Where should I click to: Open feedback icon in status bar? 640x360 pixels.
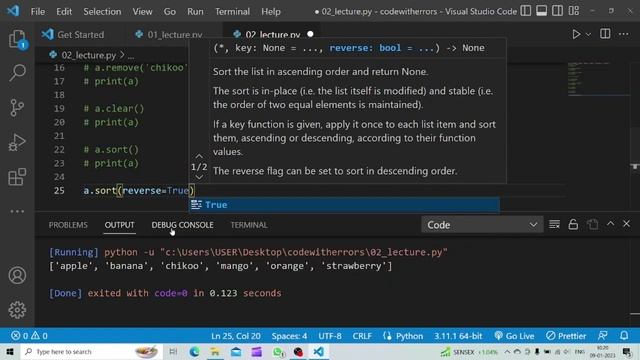[603, 336]
